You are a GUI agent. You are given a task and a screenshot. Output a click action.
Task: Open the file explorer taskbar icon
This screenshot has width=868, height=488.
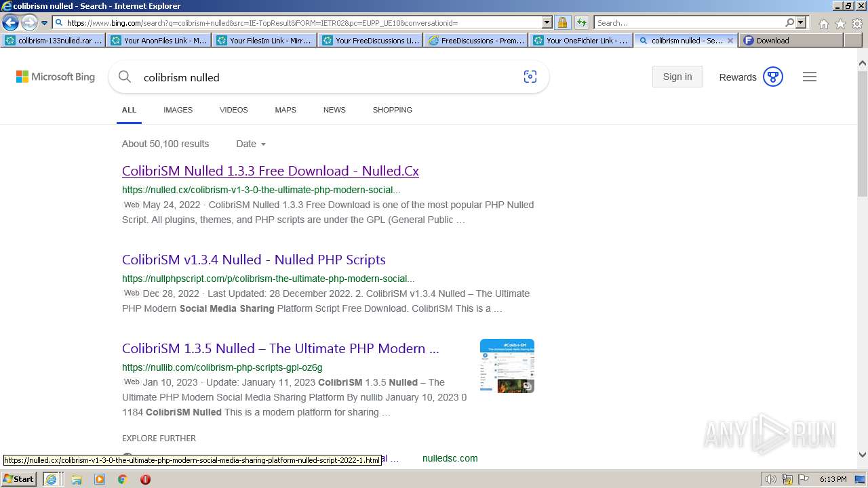(77, 479)
